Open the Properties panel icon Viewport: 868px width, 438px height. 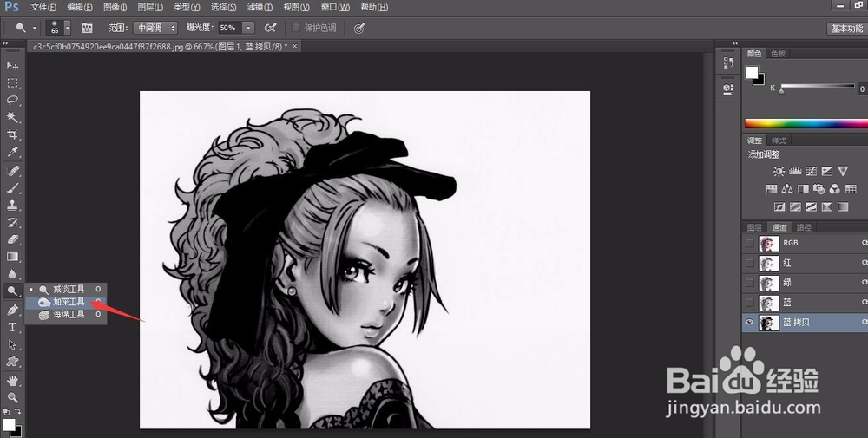pos(728,88)
